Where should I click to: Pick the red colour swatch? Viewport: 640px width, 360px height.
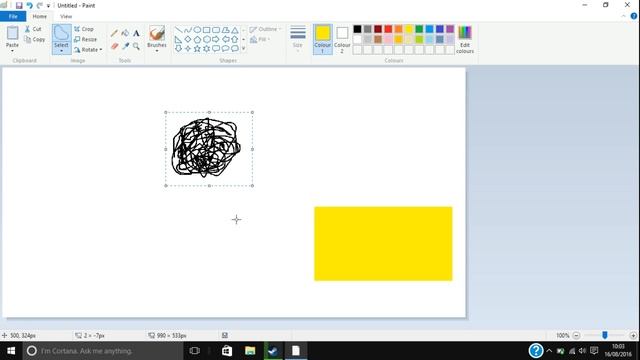(x=388, y=29)
